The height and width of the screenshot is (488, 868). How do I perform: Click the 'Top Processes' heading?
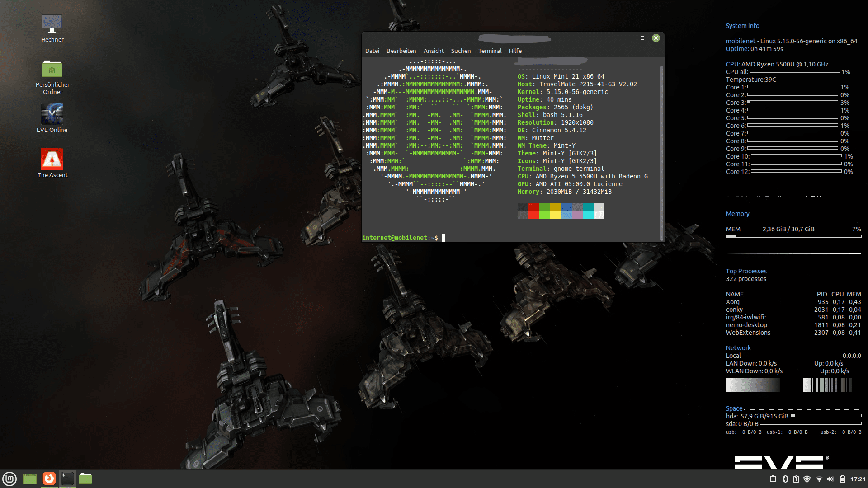click(746, 271)
